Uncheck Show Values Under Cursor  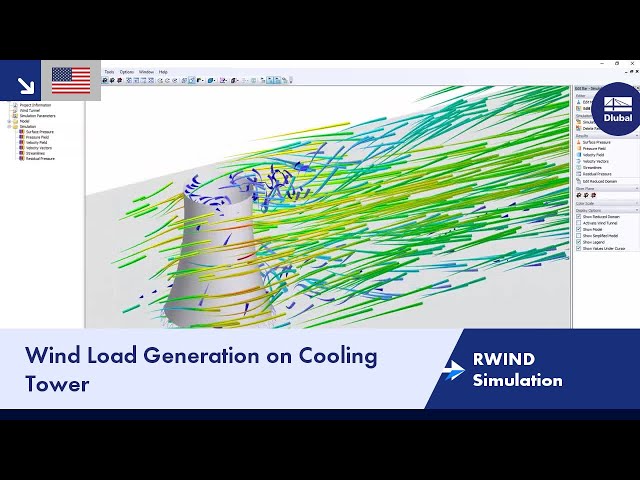point(578,248)
